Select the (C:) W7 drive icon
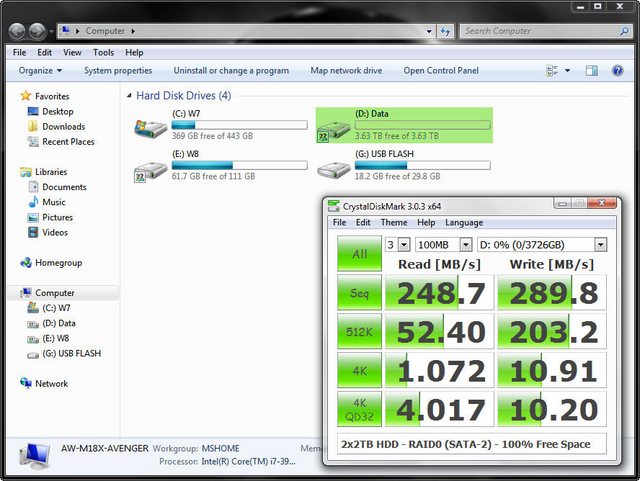This screenshot has width=640, height=481. [151, 129]
